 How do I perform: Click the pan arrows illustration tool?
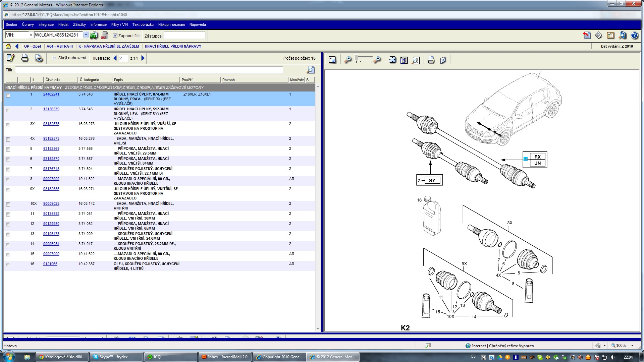tap(392, 60)
